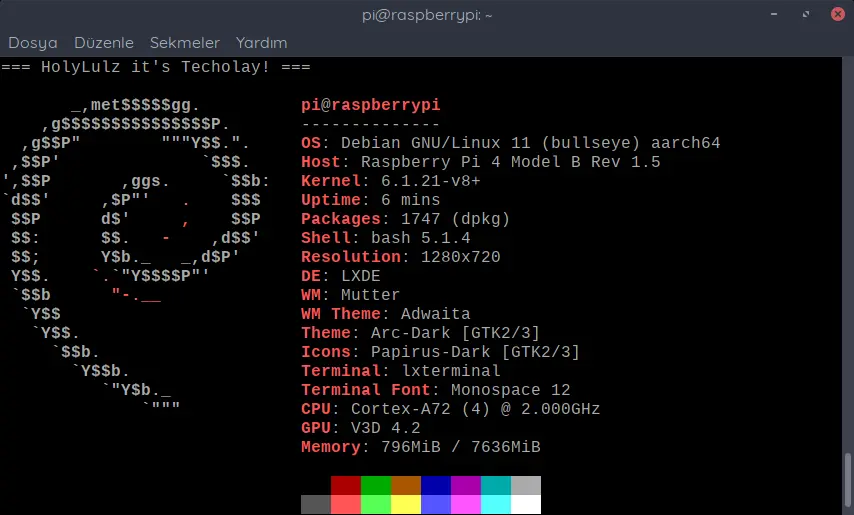Screen dimensions: 854x515
Task: Click the red pi@raspberrypi header text
Action: click(x=370, y=105)
